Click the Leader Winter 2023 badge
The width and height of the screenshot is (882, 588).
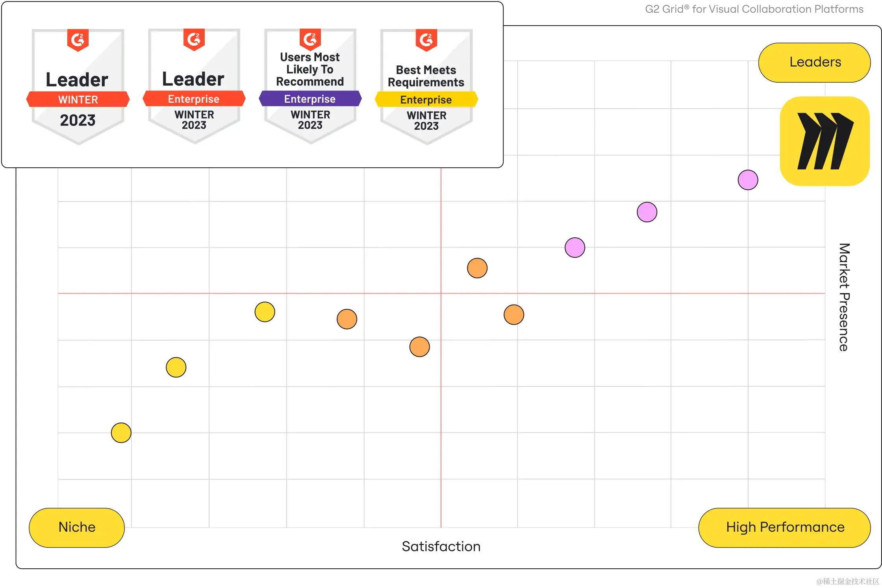[78, 87]
